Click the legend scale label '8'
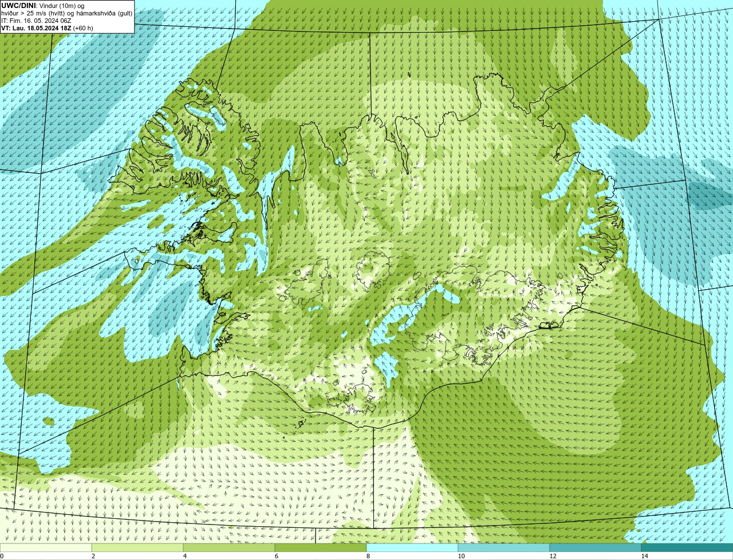Viewport: 733px width, 560px height. (368, 556)
